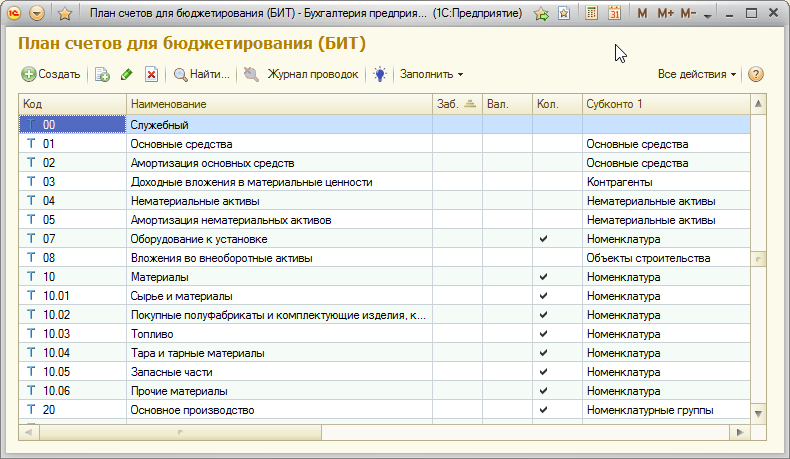Open Журнал проводок

coord(312,74)
